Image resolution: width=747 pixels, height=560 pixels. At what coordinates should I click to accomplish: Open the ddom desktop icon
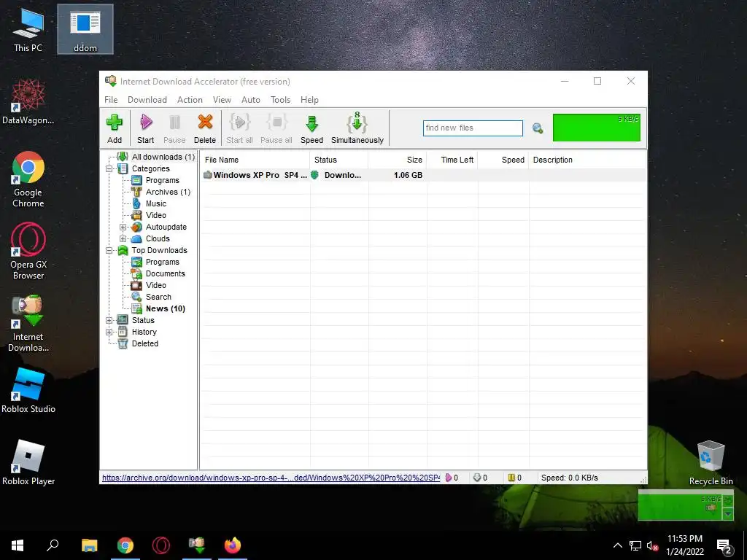pyautogui.click(x=85, y=29)
